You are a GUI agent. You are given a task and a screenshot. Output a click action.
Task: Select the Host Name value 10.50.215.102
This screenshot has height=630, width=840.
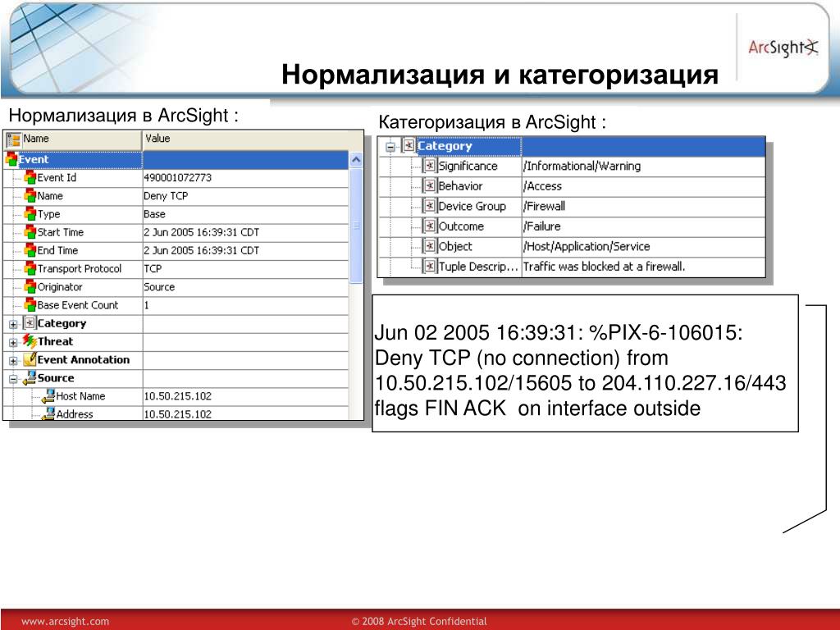[177, 396]
